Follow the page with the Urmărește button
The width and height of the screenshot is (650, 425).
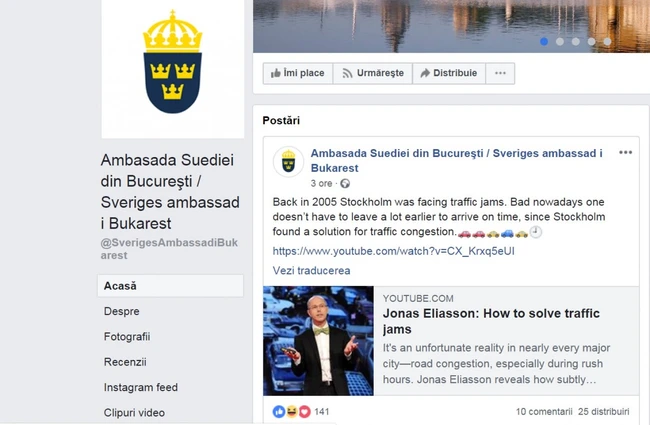pyautogui.click(x=373, y=73)
